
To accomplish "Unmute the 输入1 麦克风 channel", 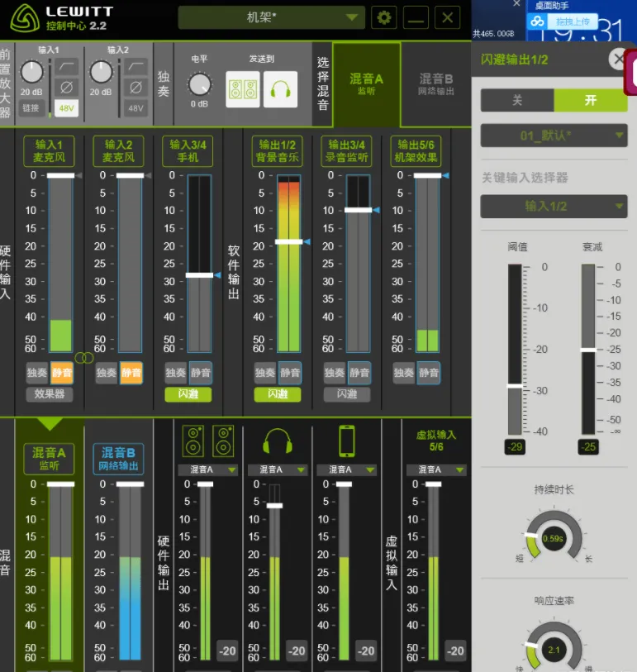I will pyautogui.click(x=62, y=373).
